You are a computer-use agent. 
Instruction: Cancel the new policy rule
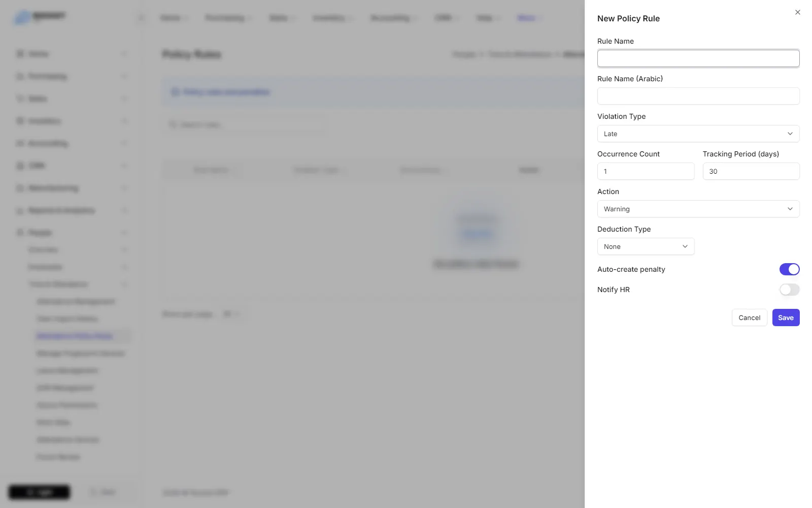point(749,317)
